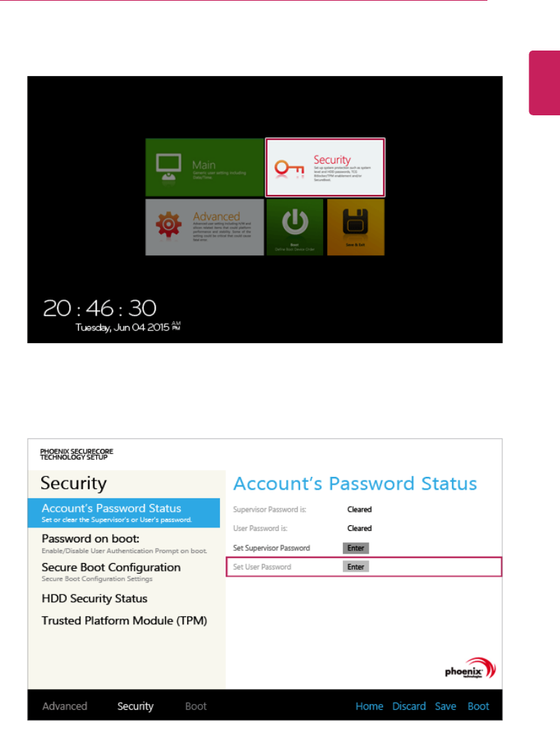Click Enter beside Set User Password
The image size is (560, 746).
[355, 567]
